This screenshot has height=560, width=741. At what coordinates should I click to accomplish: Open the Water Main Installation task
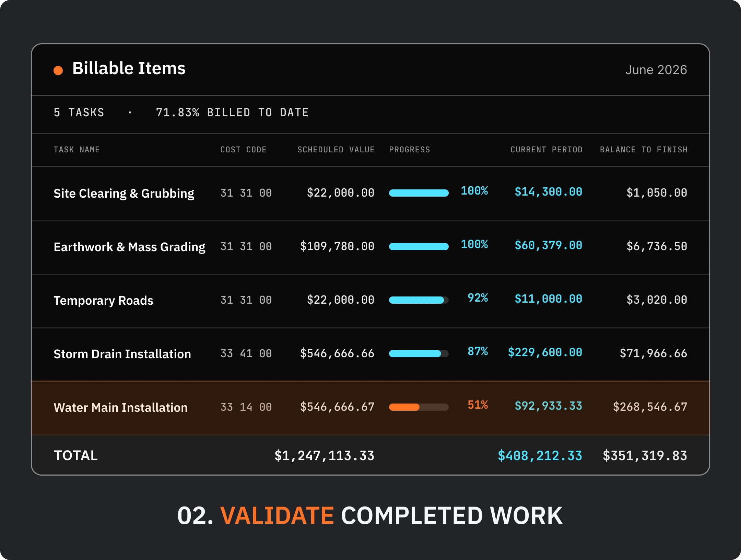point(121,407)
